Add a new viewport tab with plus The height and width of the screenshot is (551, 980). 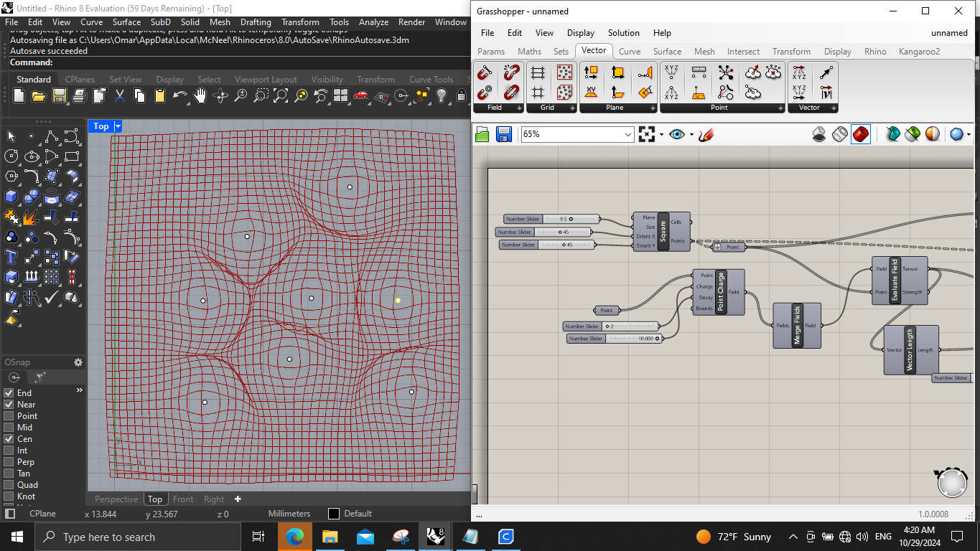tap(238, 499)
